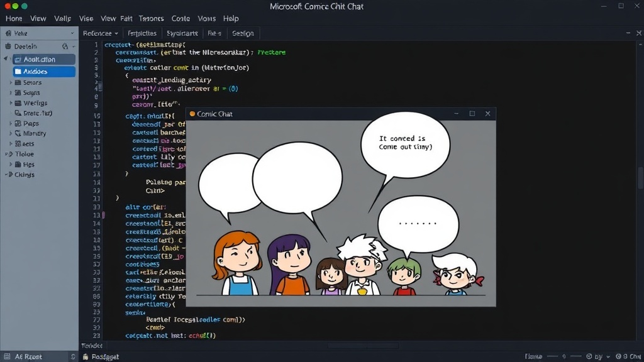
Task: Select the Axidoes tree row
Action: (44, 72)
